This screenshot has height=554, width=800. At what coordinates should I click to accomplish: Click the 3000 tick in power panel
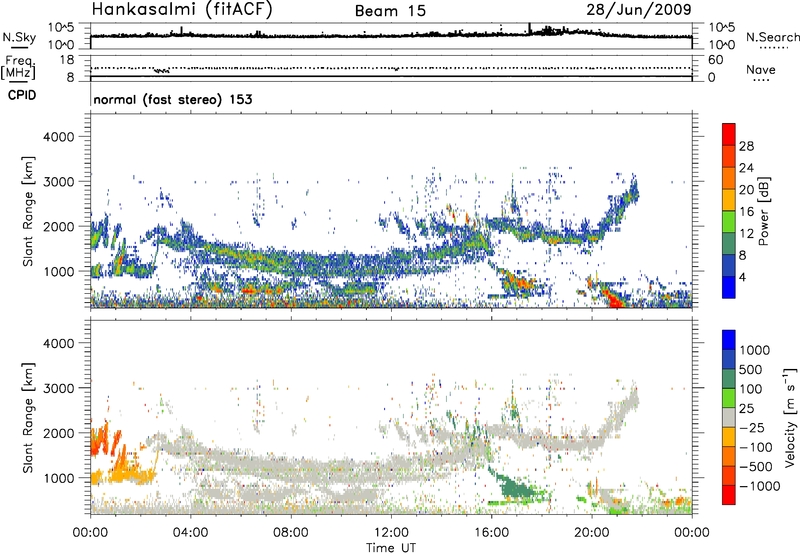pyautogui.click(x=58, y=182)
